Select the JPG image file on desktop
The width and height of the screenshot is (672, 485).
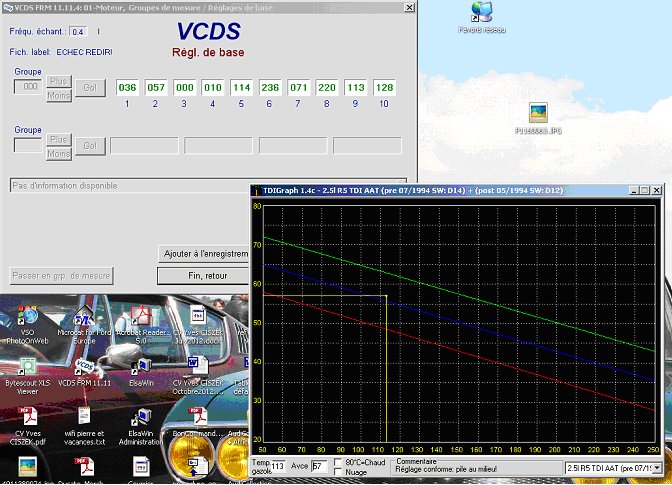[x=538, y=113]
